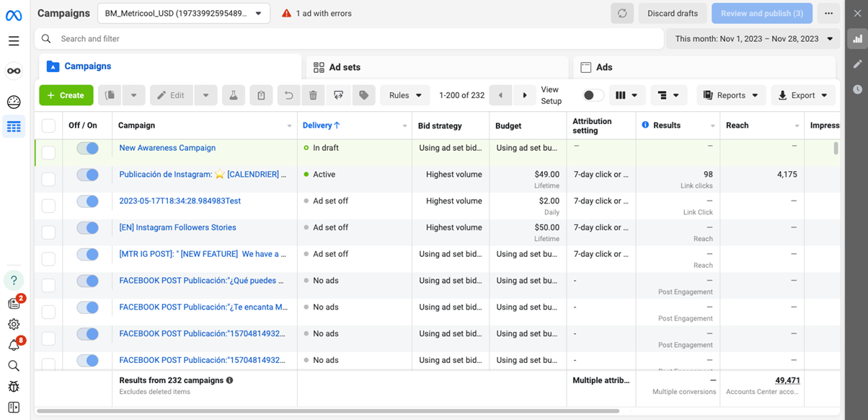Open the A/B test flask tool
The image size is (868, 420).
(x=234, y=95)
